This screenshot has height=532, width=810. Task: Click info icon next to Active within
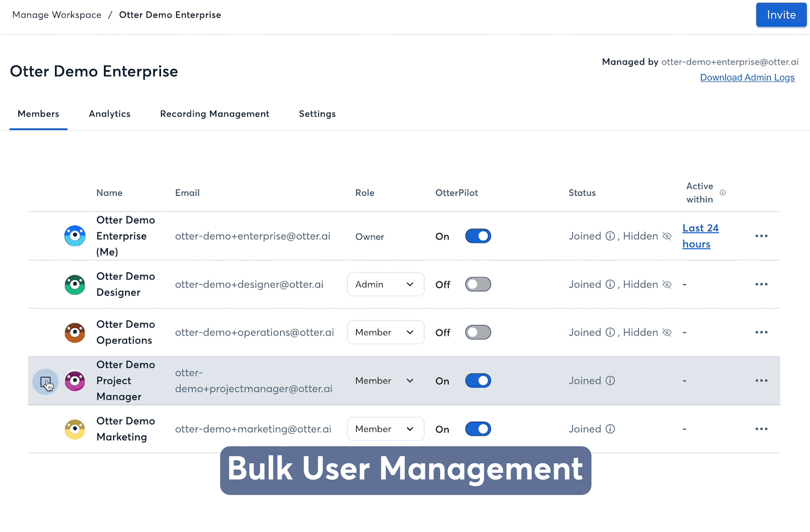[723, 193]
